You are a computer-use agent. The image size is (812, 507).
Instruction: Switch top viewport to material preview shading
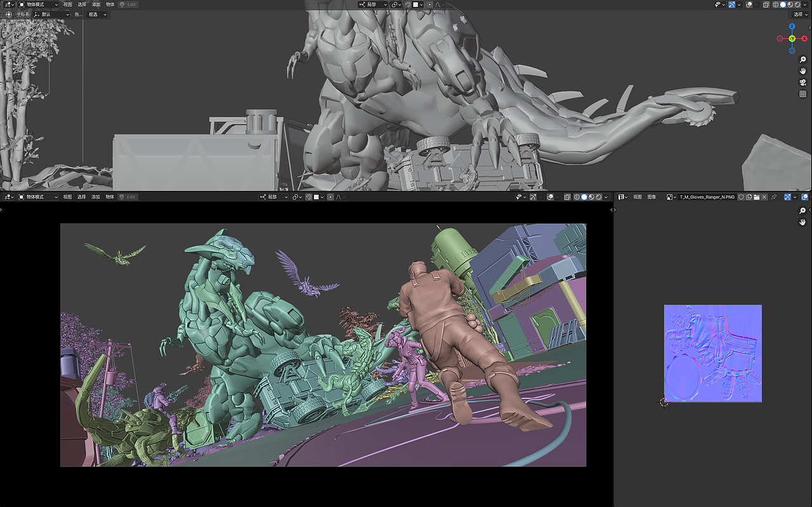[790, 4]
